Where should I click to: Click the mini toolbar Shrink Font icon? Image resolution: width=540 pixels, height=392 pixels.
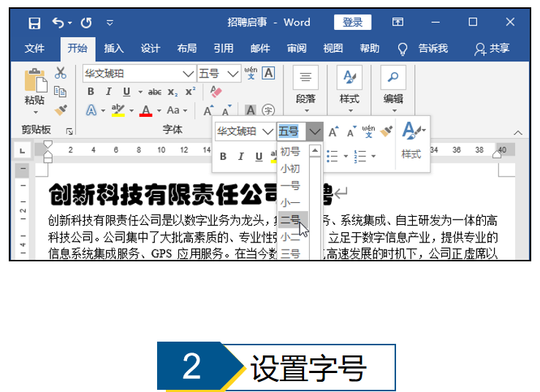coord(351,131)
